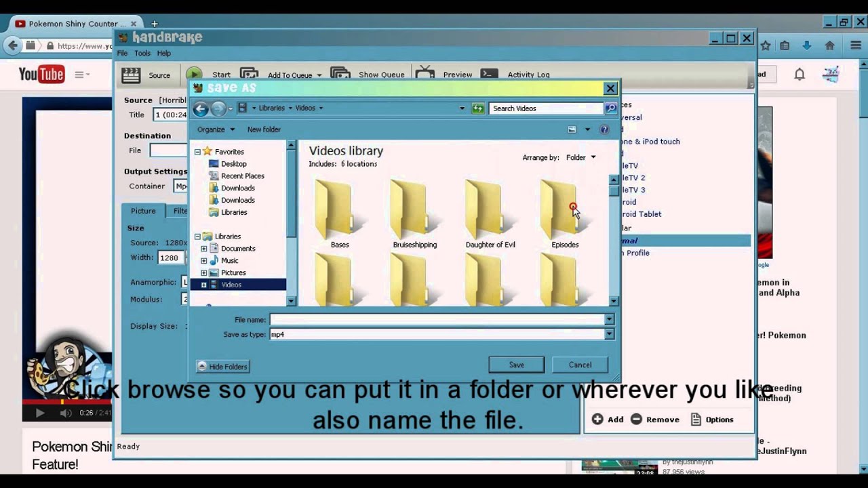The height and width of the screenshot is (488, 868).
Task: Click the YouTube notifications bell
Action: (800, 75)
